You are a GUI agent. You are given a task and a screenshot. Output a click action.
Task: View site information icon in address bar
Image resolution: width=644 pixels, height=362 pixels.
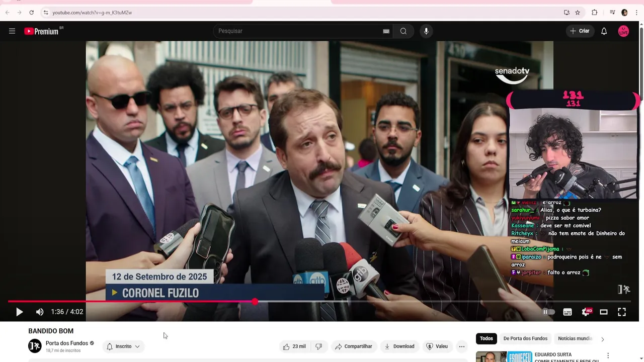[x=46, y=13]
